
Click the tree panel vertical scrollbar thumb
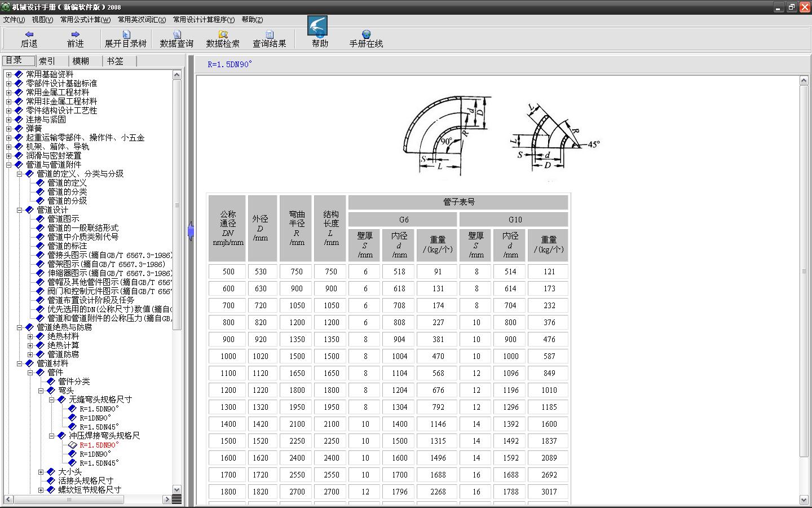(176, 205)
